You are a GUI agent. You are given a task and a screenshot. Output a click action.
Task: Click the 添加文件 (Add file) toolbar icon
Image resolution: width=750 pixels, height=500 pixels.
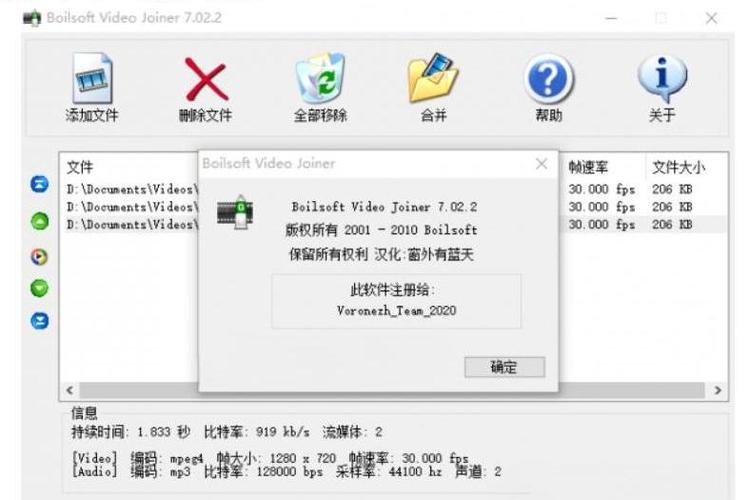pos(93,78)
